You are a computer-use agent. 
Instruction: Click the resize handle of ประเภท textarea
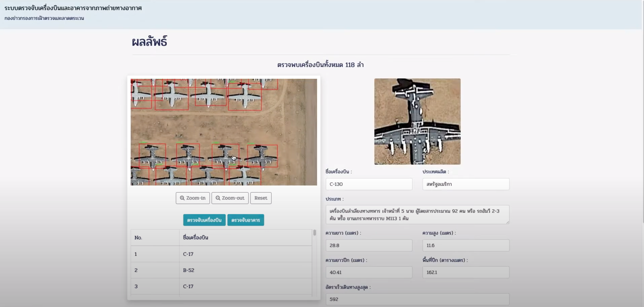508,222
